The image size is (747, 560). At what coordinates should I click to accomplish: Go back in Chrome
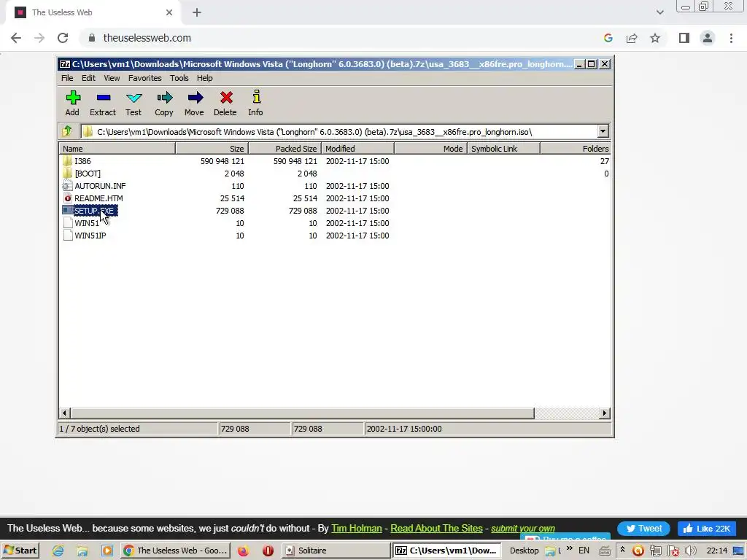[16, 38]
